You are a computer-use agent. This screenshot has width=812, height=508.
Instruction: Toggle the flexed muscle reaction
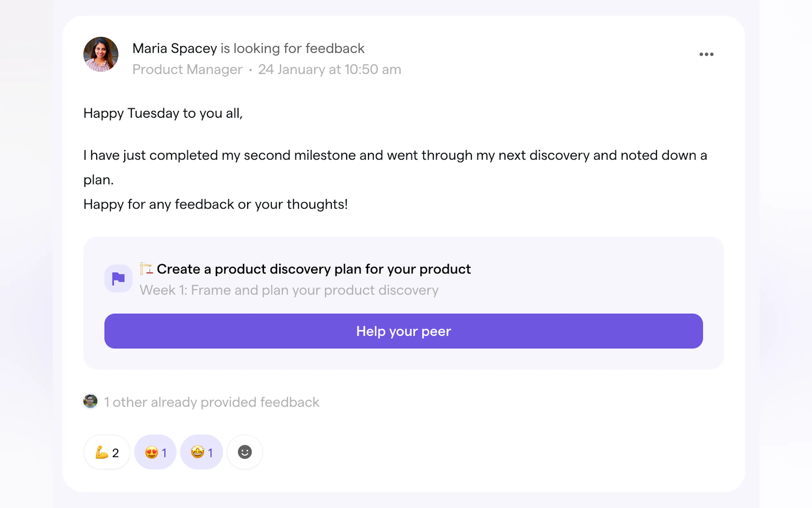(x=107, y=453)
